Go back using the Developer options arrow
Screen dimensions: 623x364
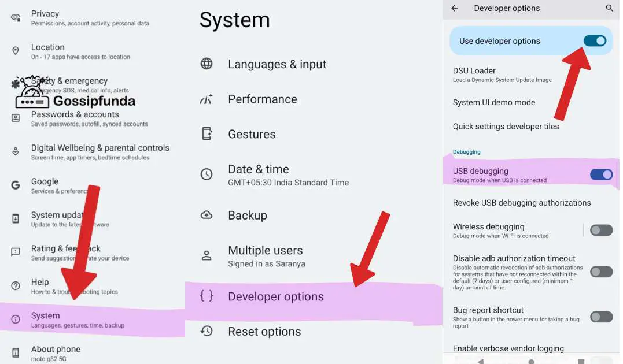pyautogui.click(x=455, y=8)
